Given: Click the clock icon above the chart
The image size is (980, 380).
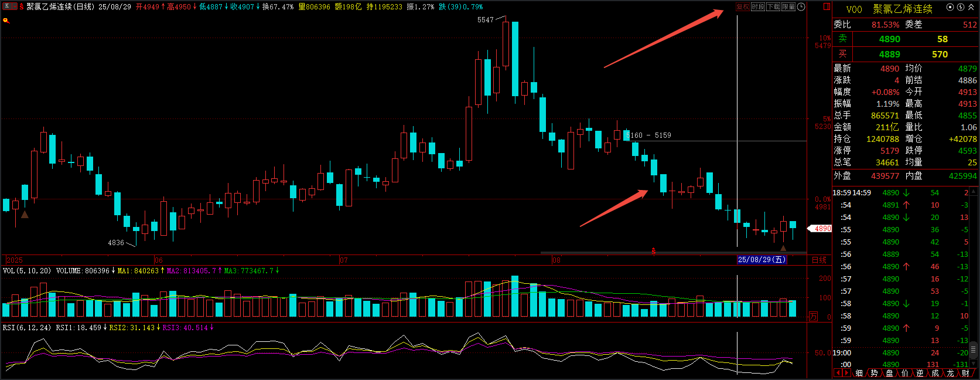Looking at the screenshot, I should [x=801, y=7].
